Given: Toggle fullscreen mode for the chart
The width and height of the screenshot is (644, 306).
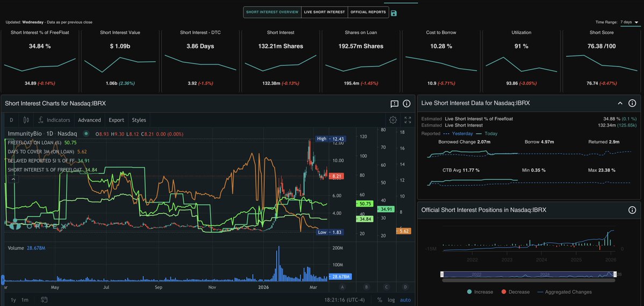Looking at the screenshot, I should 408,120.
